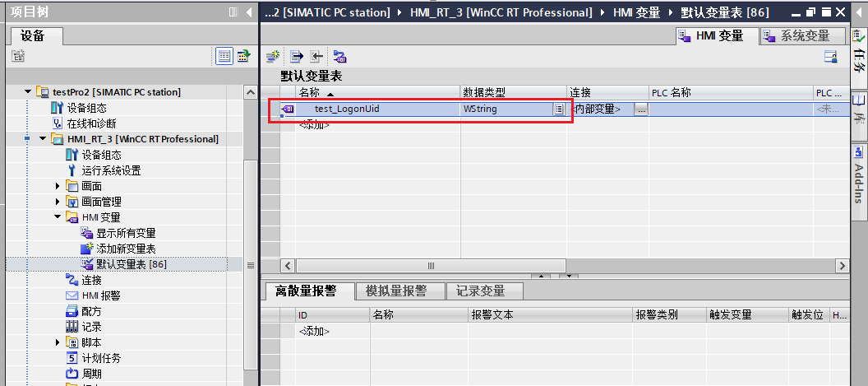The width and height of the screenshot is (868, 386).
Task: Click the 报警文本 column header
Action: pyautogui.click(x=550, y=315)
